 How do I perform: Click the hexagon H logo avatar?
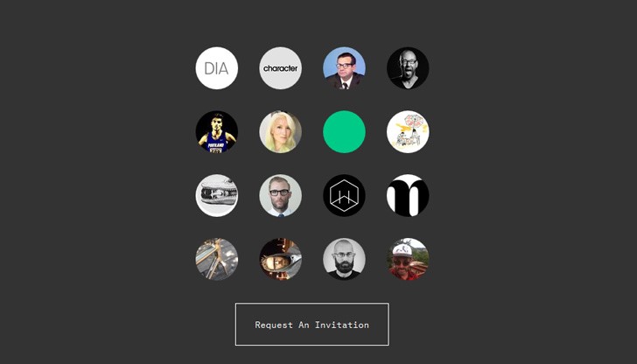[344, 195]
